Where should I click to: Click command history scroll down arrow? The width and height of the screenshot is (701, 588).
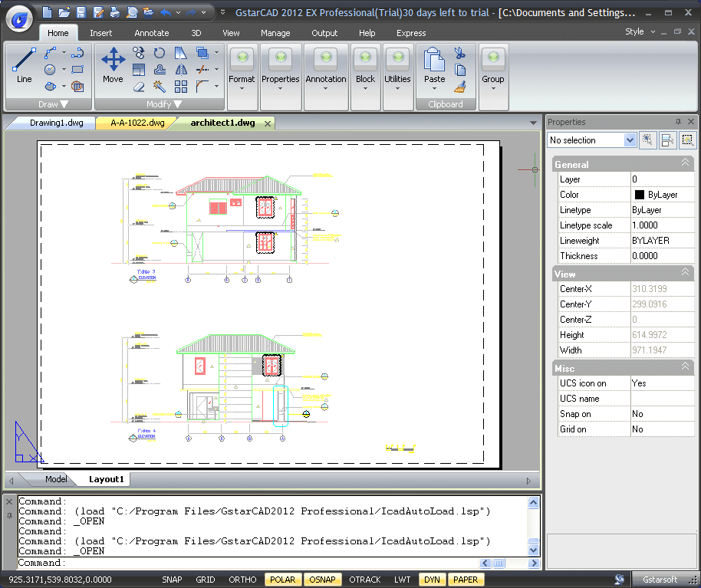click(533, 550)
